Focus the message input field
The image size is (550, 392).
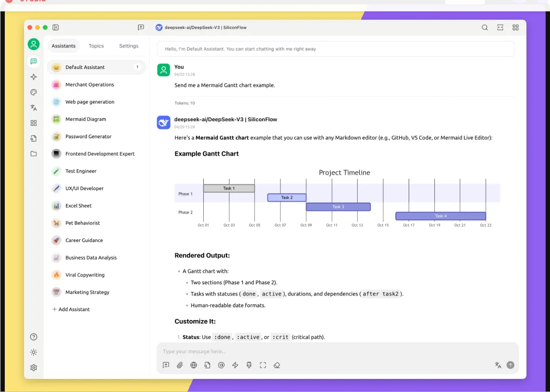[x=338, y=351]
